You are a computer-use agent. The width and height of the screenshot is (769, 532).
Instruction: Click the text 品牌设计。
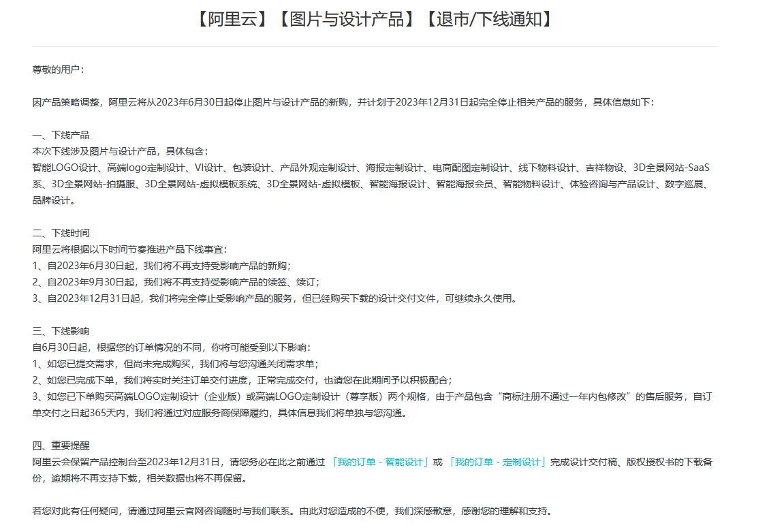54,200
